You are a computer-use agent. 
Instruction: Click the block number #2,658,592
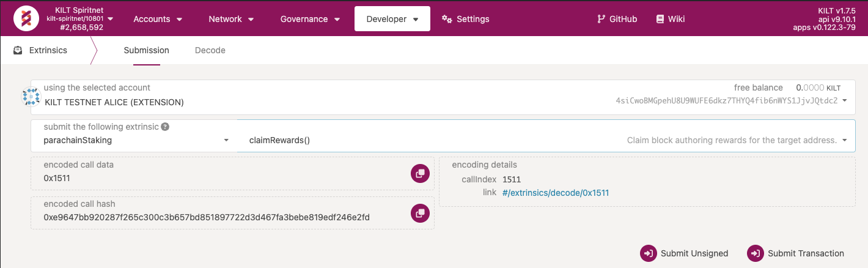81,28
